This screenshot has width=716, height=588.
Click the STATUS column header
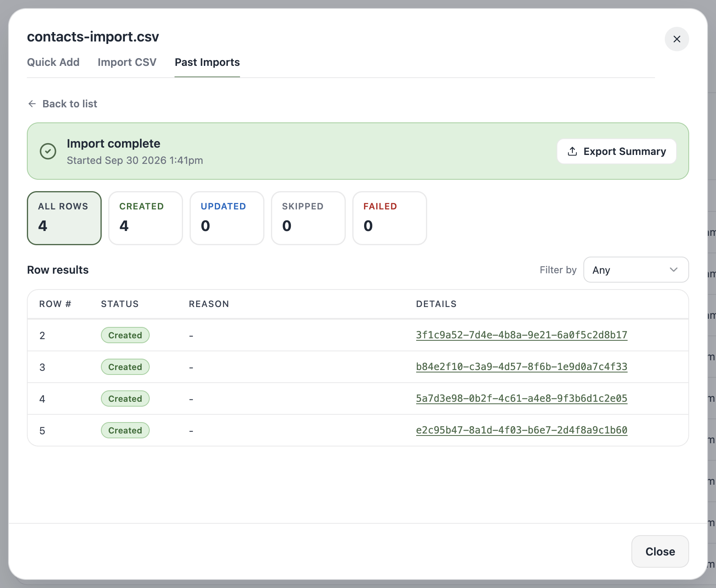120,304
